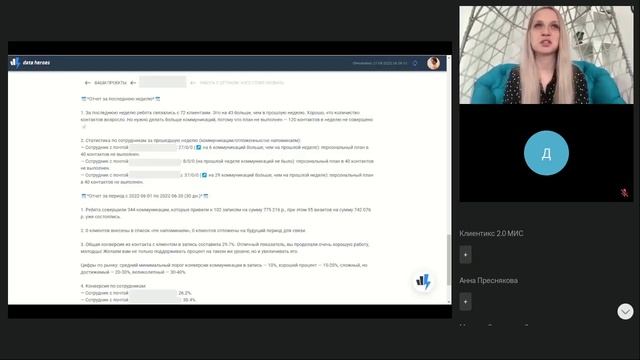This screenshot has width=640, height=360.
Task: Click paragraph about 344 коммуникации
Action: (226, 213)
